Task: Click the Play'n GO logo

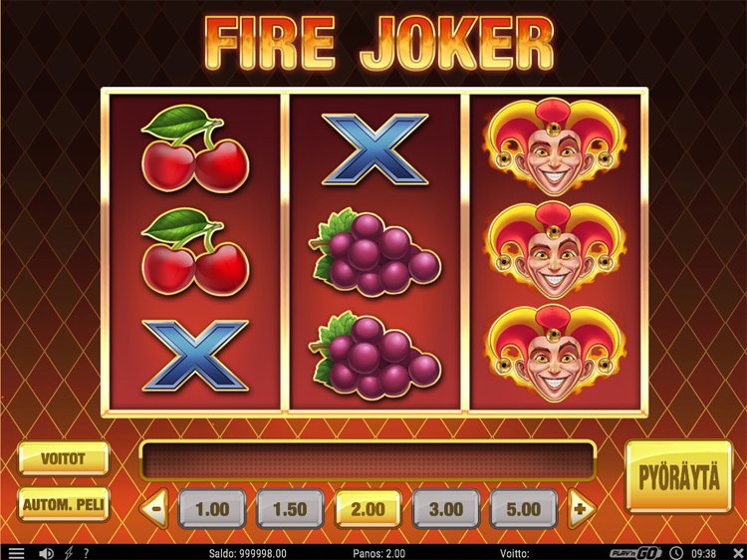Action: pos(635,553)
